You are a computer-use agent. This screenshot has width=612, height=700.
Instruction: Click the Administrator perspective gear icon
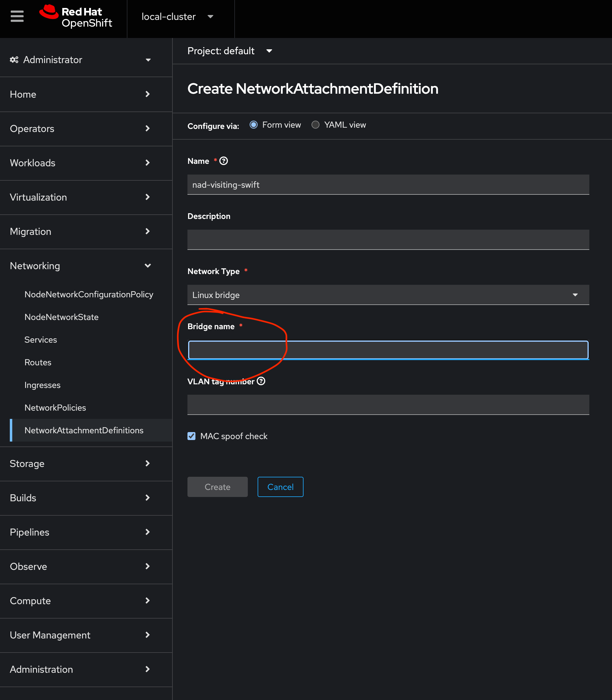(x=14, y=60)
